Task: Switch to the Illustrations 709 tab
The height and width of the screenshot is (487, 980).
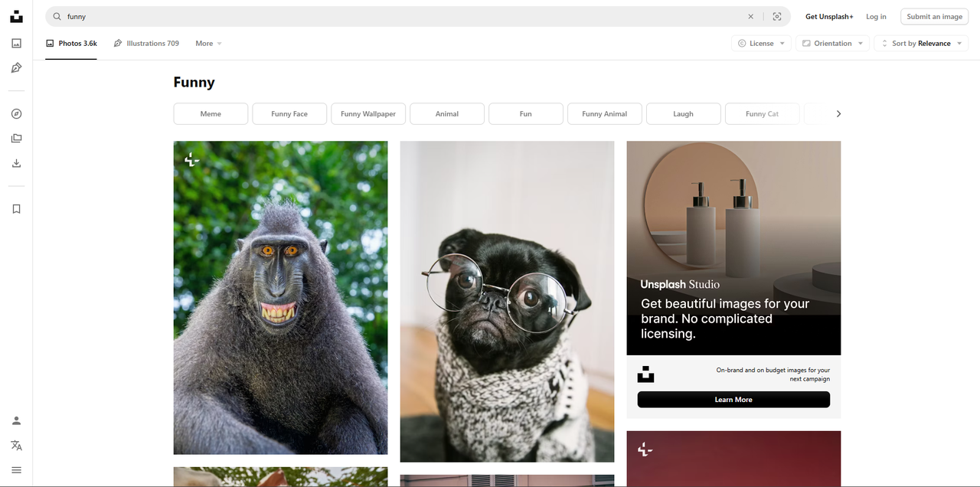Action: click(146, 43)
